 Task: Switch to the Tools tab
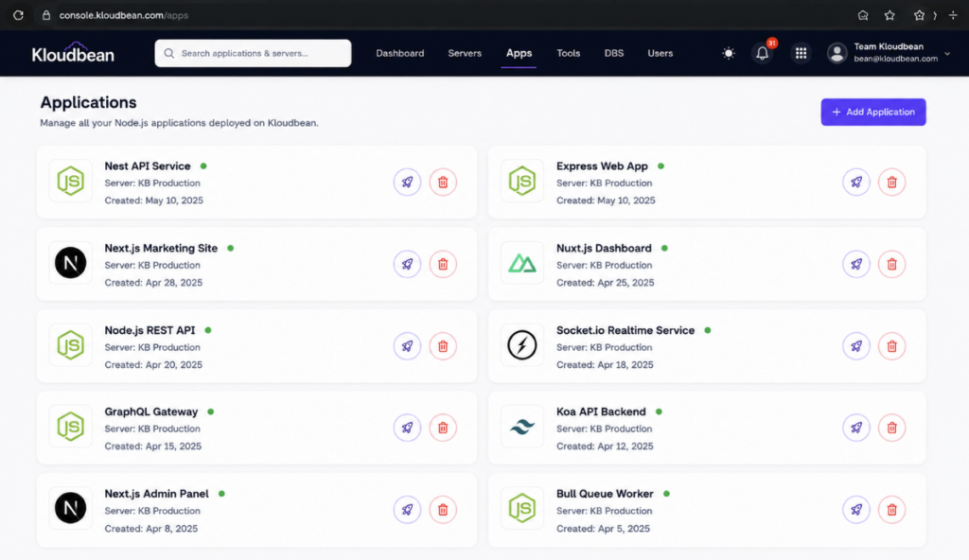click(569, 53)
